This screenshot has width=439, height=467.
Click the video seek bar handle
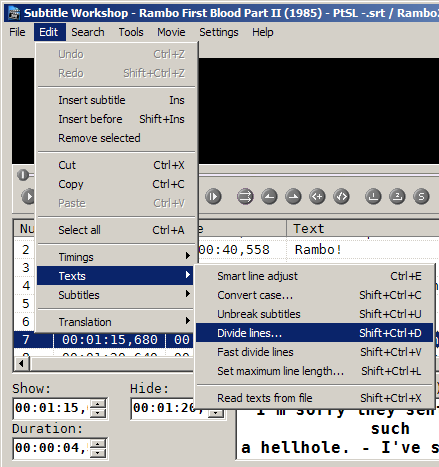(23, 175)
